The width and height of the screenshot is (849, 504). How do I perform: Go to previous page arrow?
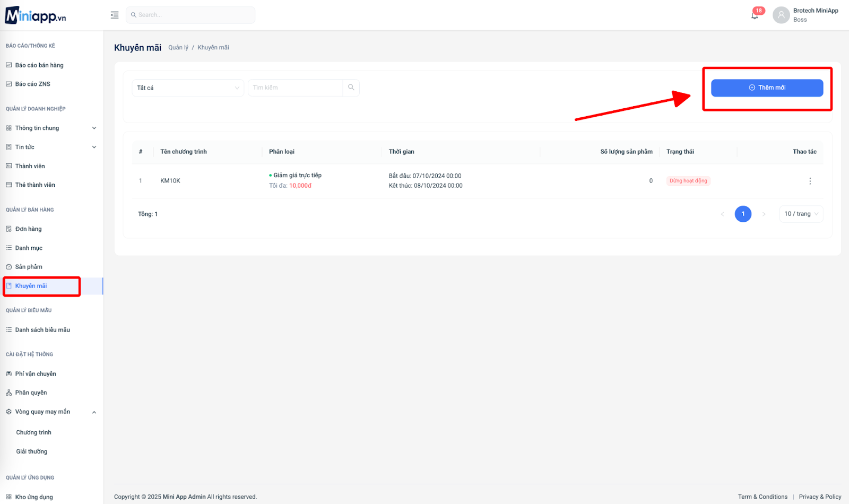point(722,214)
